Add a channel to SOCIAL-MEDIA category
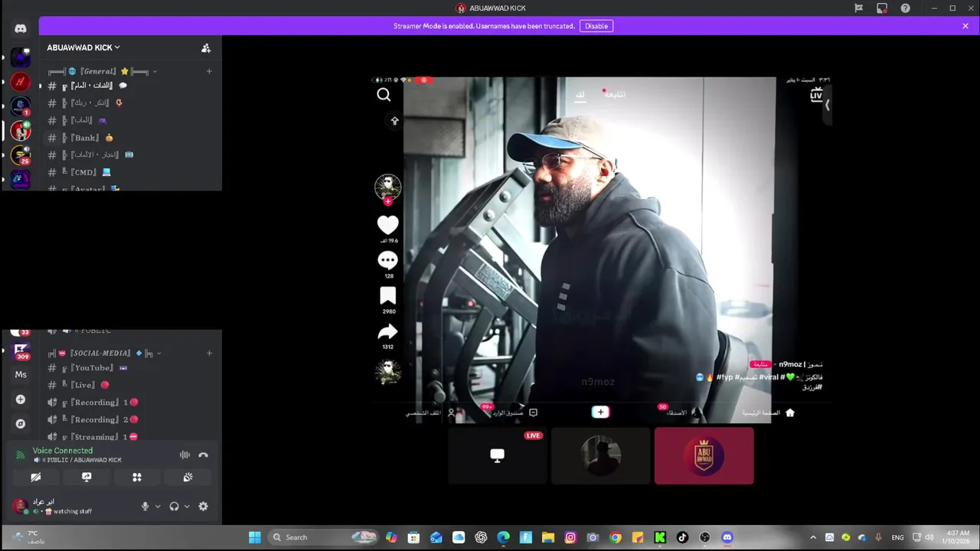Viewport: 980px width, 551px height. tap(209, 353)
